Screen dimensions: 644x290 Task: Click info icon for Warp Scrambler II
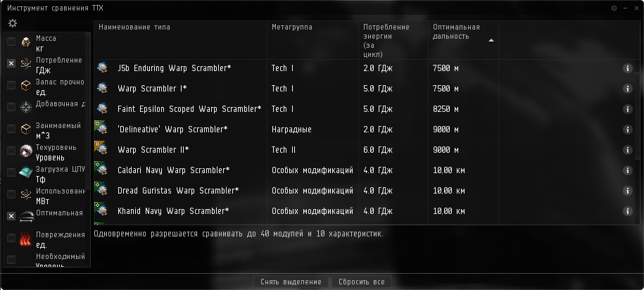point(627,150)
